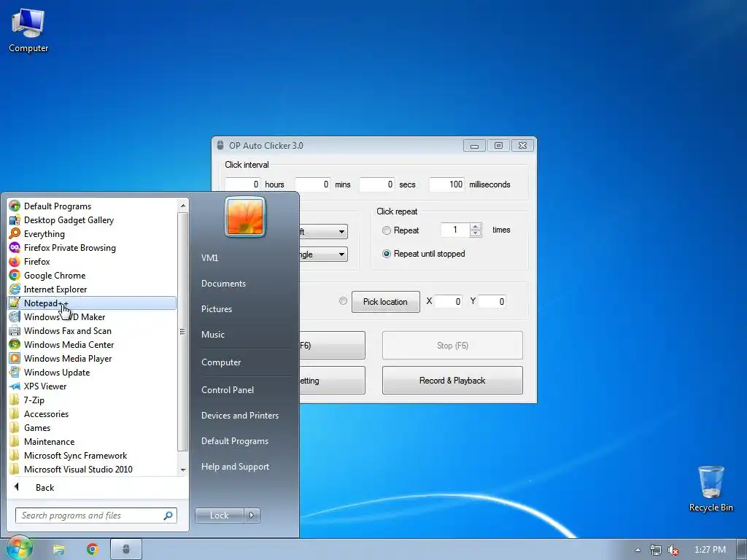The width and height of the screenshot is (747, 560).
Task: Click the Record & Playback button
Action: click(452, 381)
